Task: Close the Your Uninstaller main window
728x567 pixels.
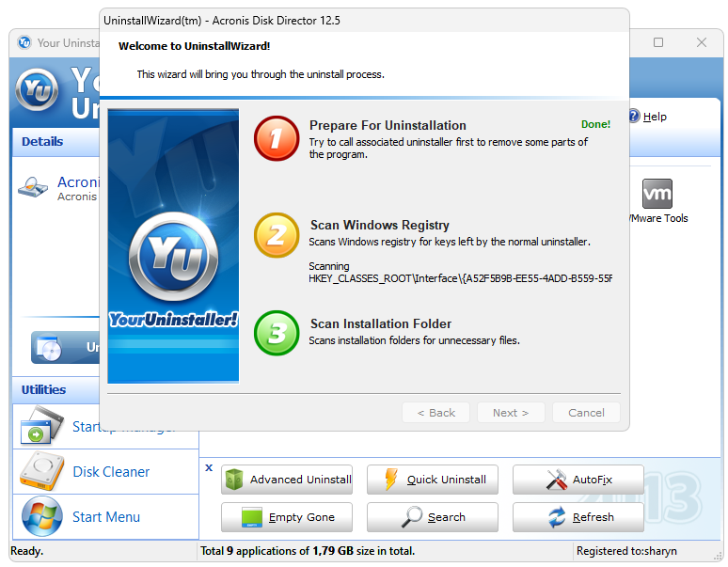Action: (702, 42)
